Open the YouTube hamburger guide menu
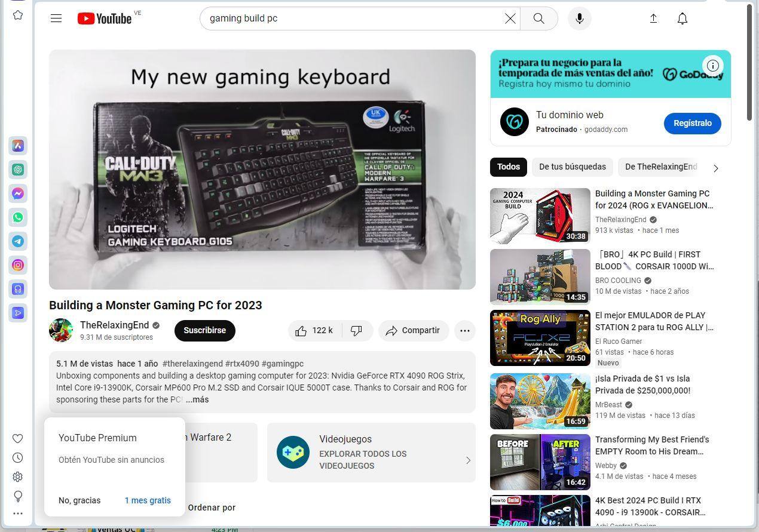The width and height of the screenshot is (759, 532). [56, 19]
